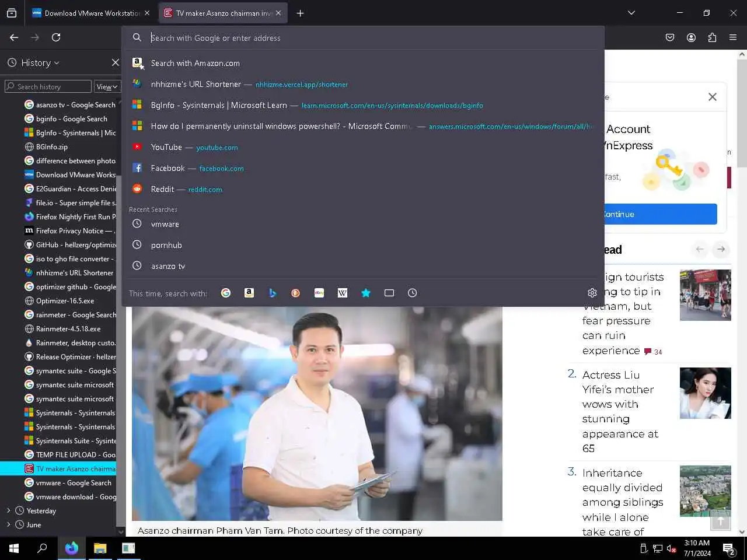Select BgInfo Sysinternals Microsoft Learn suggestion
The width and height of the screenshot is (747, 560).
[364, 105]
